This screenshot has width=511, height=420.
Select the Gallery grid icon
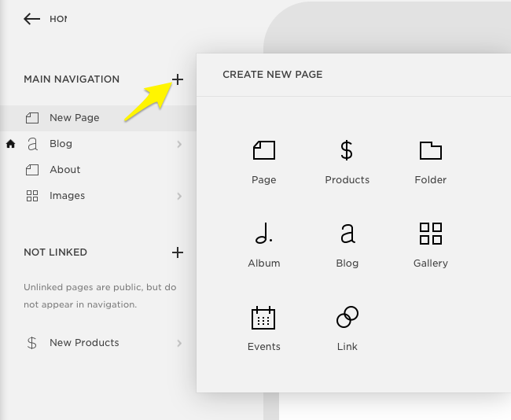click(430, 234)
